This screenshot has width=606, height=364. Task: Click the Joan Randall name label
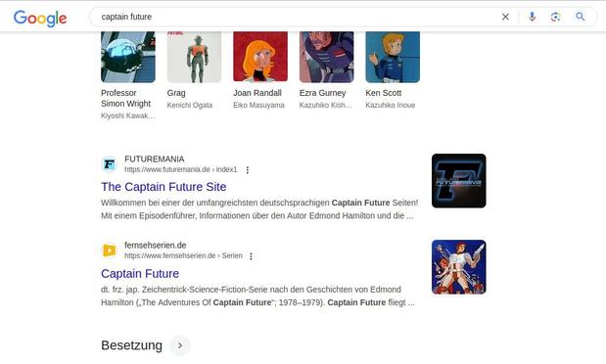click(x=257, y=93)
